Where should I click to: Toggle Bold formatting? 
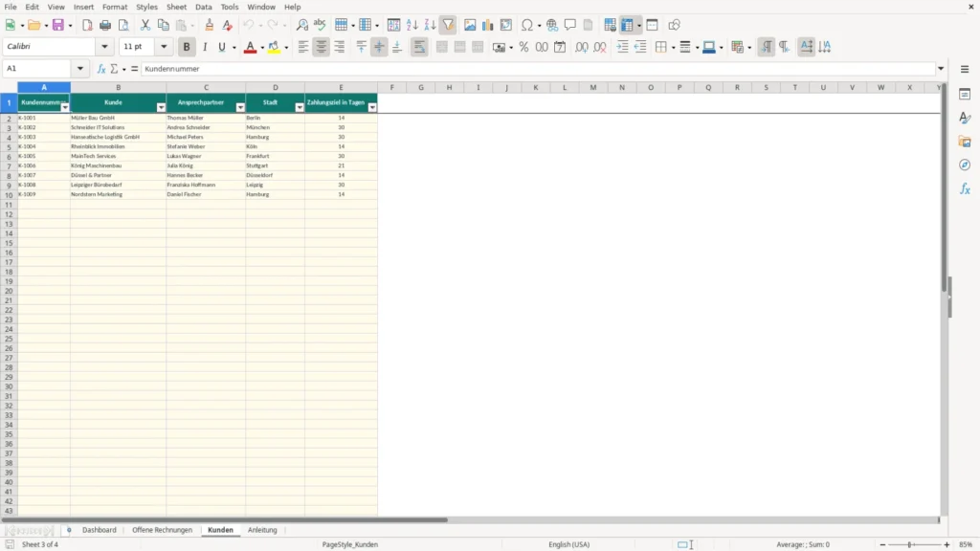[187, 47]
